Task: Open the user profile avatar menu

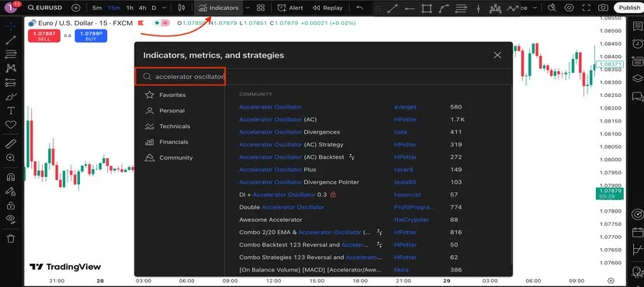Action: tap(11, 7)
